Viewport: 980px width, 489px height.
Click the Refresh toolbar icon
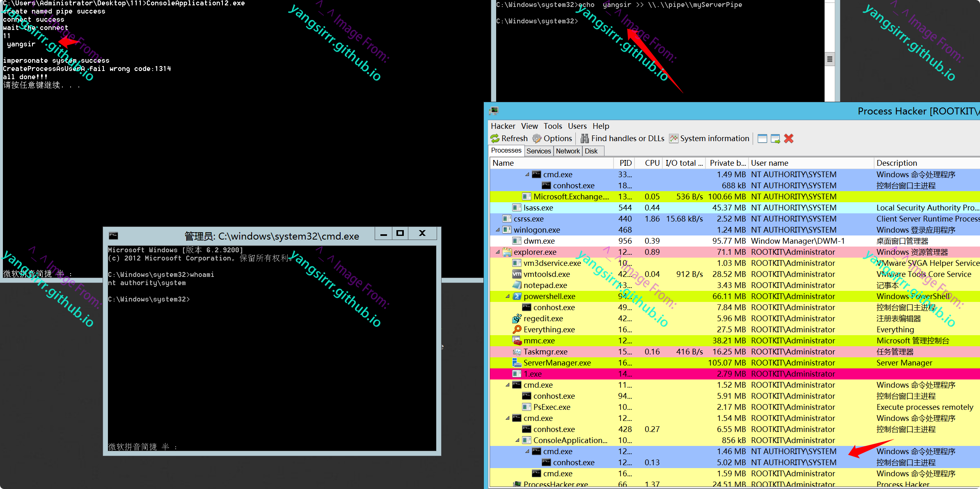tap(495, 139)
